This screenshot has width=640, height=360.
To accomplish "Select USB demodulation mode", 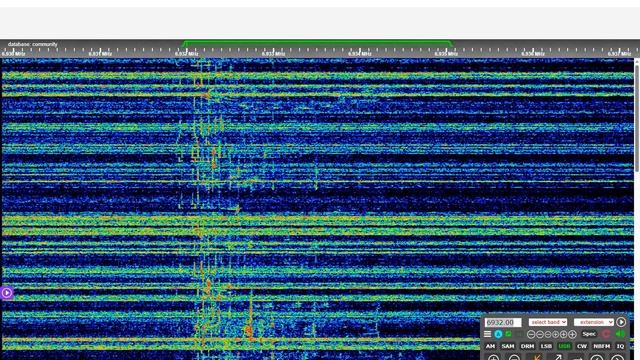I will tap(564, 346).
